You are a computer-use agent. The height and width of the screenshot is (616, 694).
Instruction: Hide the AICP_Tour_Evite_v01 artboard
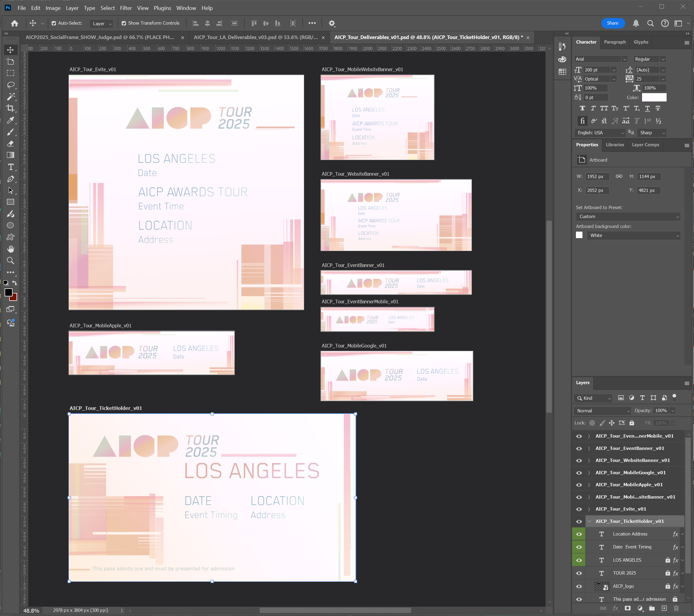[579, 509]
